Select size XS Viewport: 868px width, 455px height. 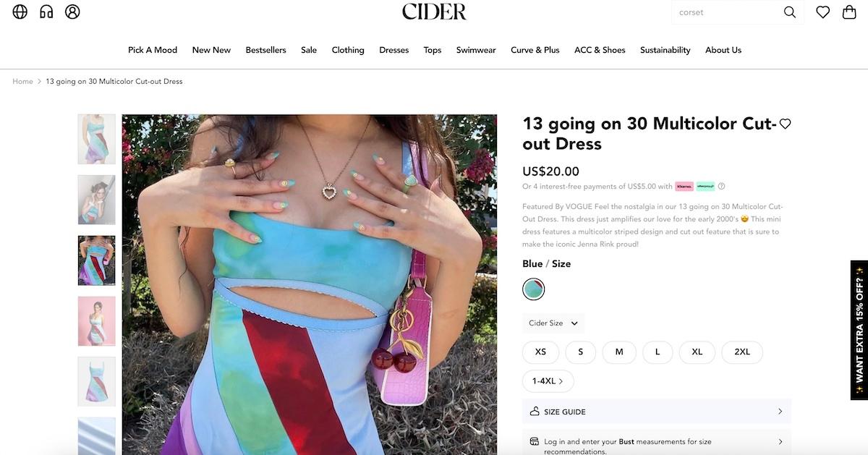click(x=540, y=352)
